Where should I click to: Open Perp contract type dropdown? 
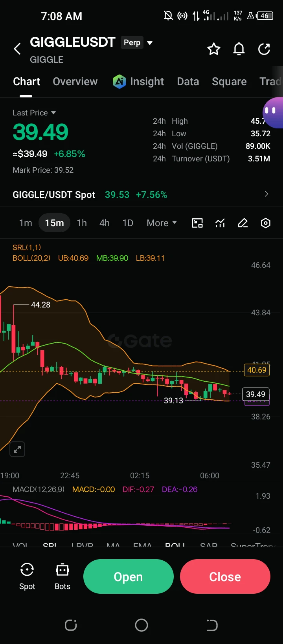(x=137, y=42)
